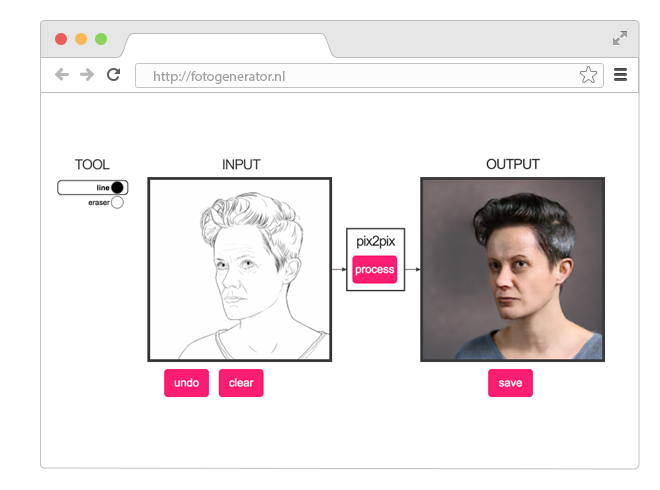660x490 pixels.
Task: Focus the fotogenerator.nl address bar
Action: [x=355, y=76]
